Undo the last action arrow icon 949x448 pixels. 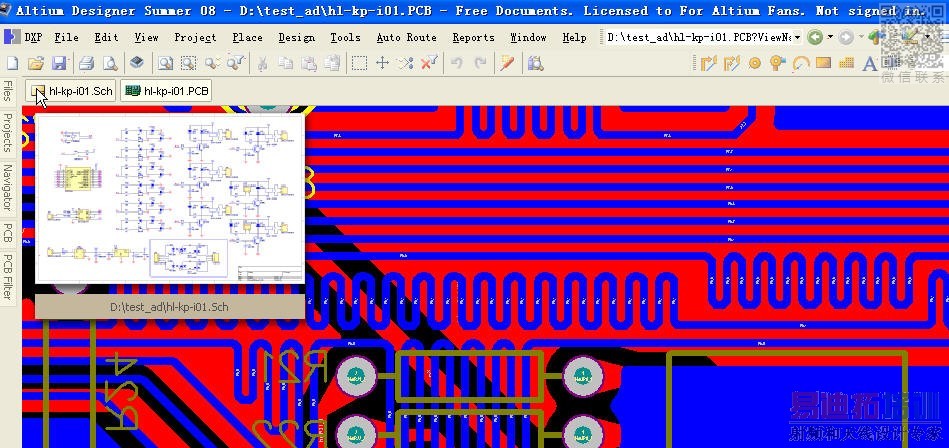(x=457, y=63)
